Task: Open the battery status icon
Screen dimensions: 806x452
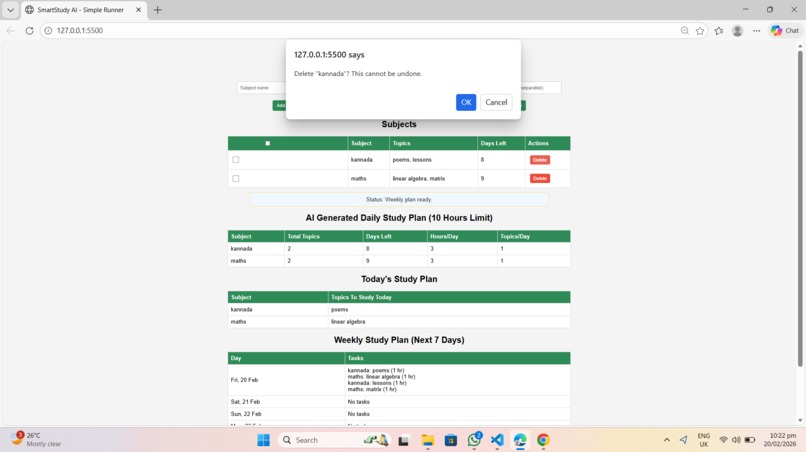Action: (x=750, y=440)
